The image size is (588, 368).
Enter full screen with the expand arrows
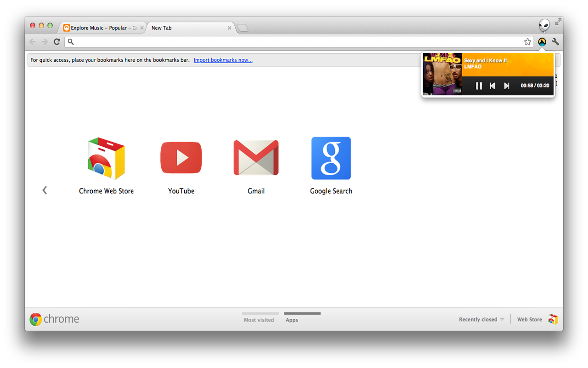pos(558,22)
